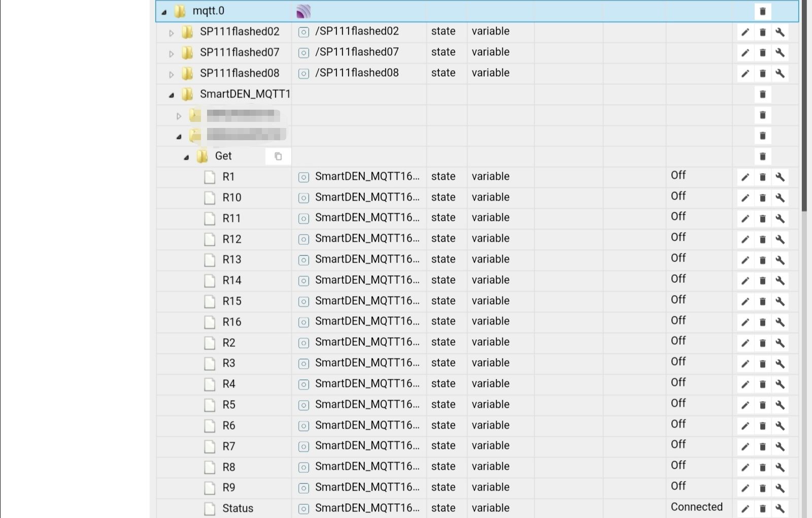Delete the mqtt.0 instance objects
The image size is (812, 518).
click(x=762, y=11)
